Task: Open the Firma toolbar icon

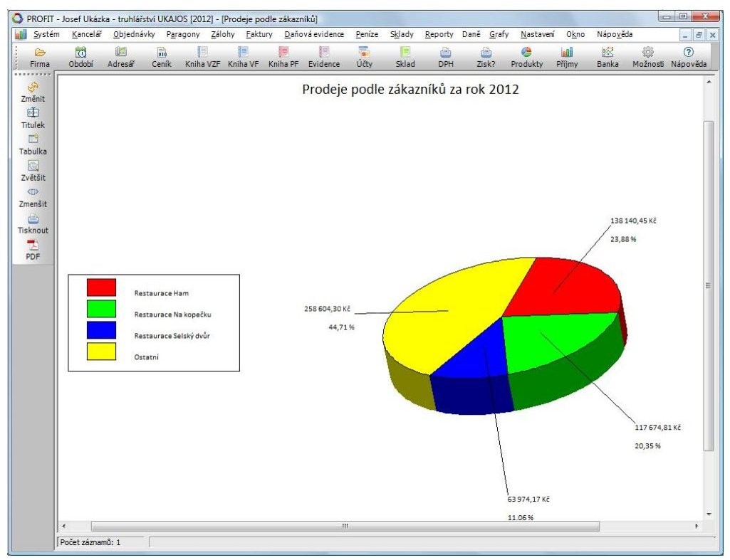Action: click(40, 57)
